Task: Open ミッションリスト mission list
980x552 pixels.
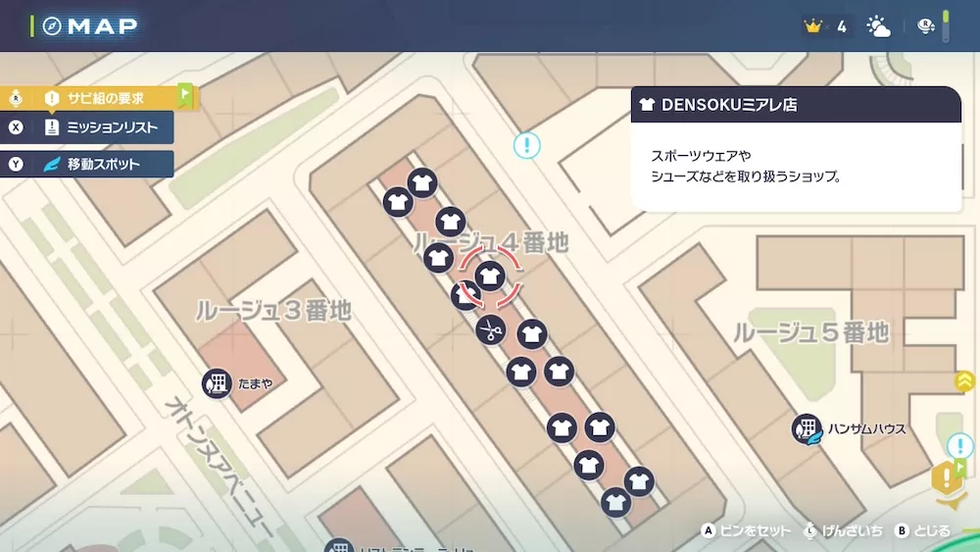Action: point(87,127)
